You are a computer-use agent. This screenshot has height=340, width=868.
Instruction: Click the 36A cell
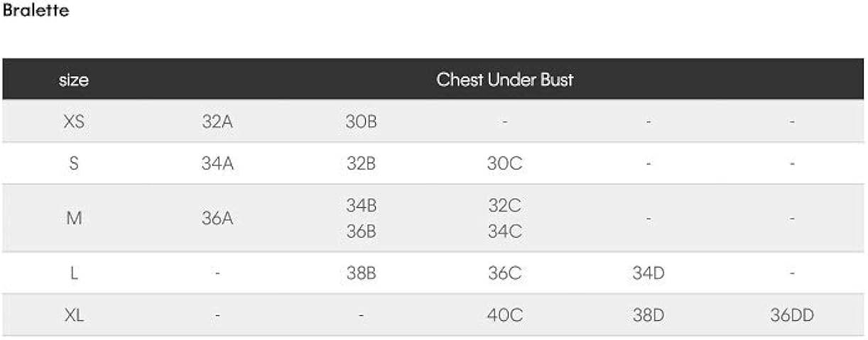pyautogui.click(x=217, y=219)
